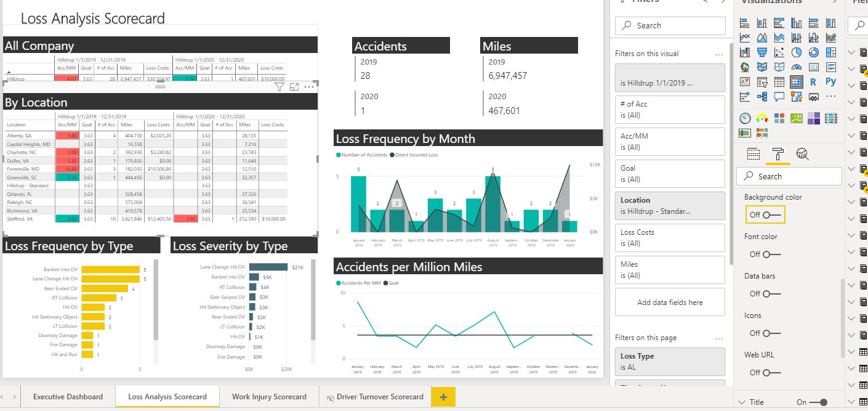Pick the Decomposition tree visual
Screen dimensions: 868x411
pos(762,97)
